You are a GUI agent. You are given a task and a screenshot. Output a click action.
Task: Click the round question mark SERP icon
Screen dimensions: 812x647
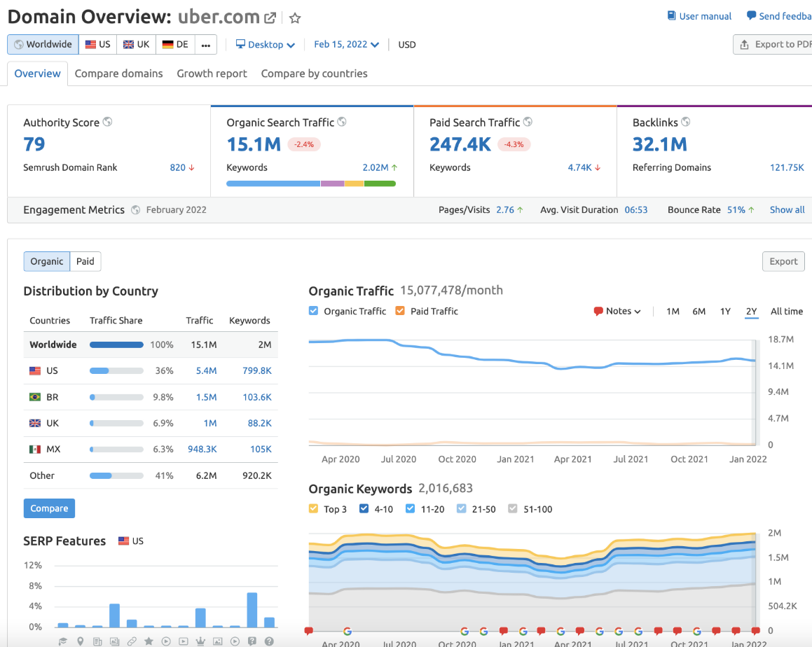click(x=269, y=641)
